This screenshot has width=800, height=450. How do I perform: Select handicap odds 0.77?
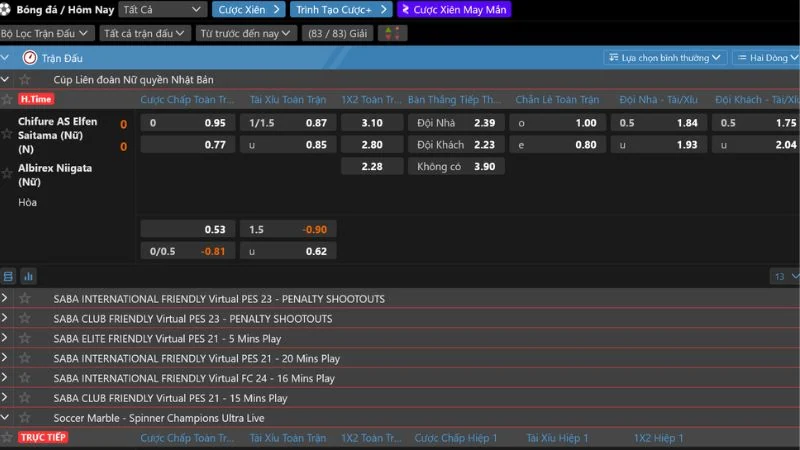pyautogui.click(x=188, y=145)
